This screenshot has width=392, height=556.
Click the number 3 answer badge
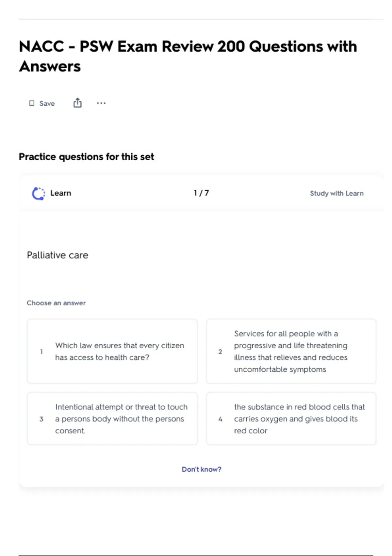[x=41, y=419]
